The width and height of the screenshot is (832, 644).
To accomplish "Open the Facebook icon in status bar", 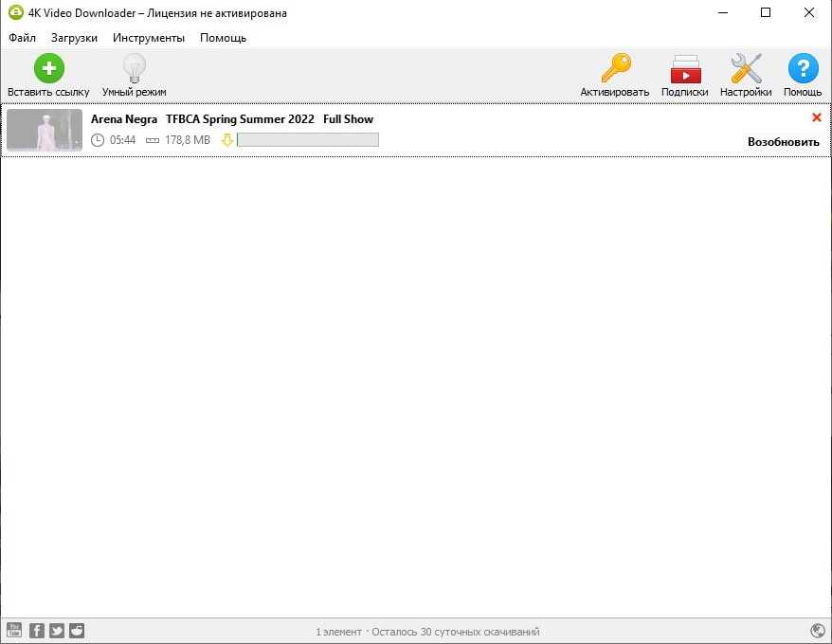I will [x=36, y=631].
